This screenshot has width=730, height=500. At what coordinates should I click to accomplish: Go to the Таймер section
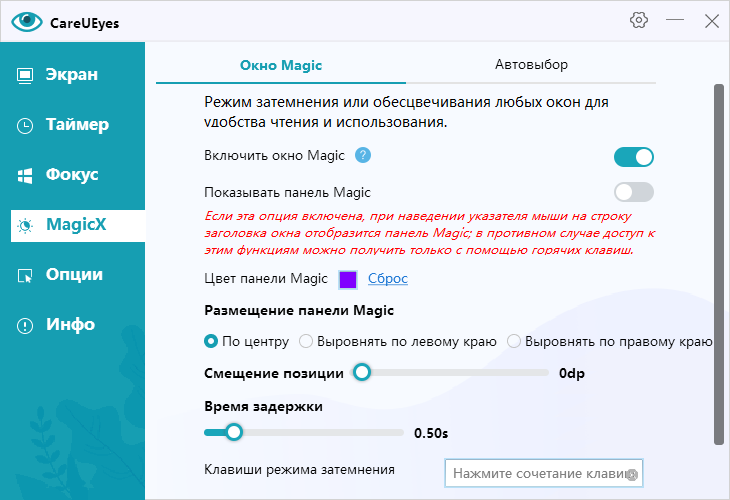(78, 125)
